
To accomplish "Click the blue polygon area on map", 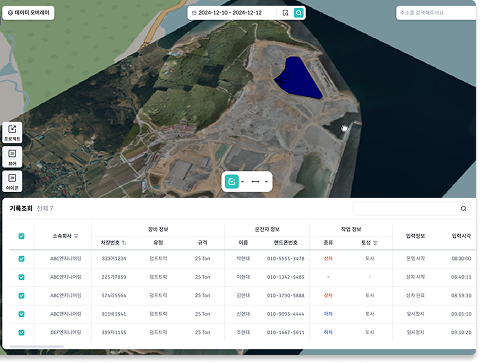I will coord(298,77).
